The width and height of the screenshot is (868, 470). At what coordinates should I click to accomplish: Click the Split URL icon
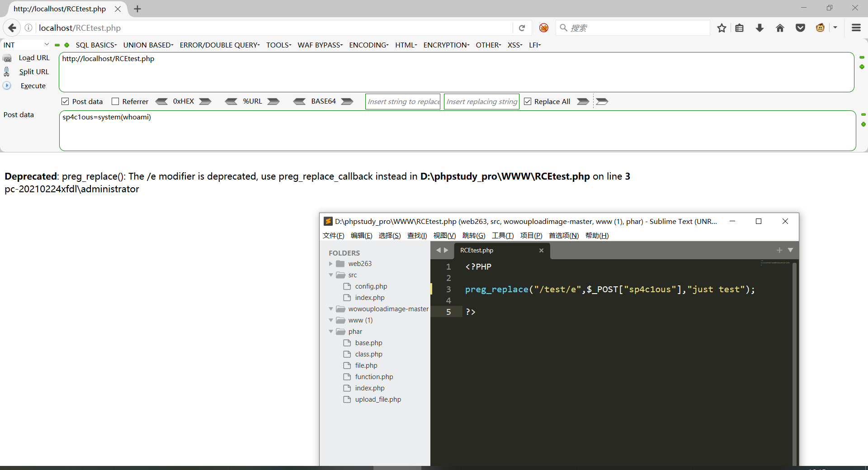[7, 71]
